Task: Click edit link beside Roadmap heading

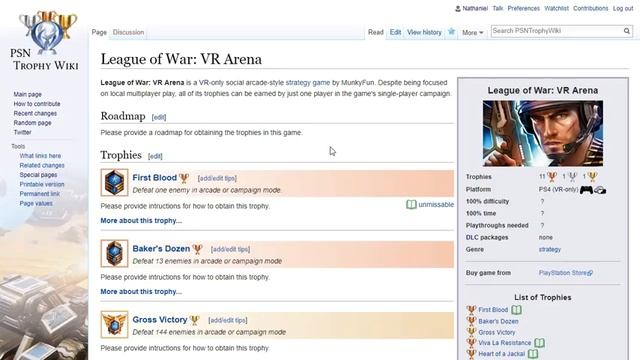Action: (x=159, y=118)
